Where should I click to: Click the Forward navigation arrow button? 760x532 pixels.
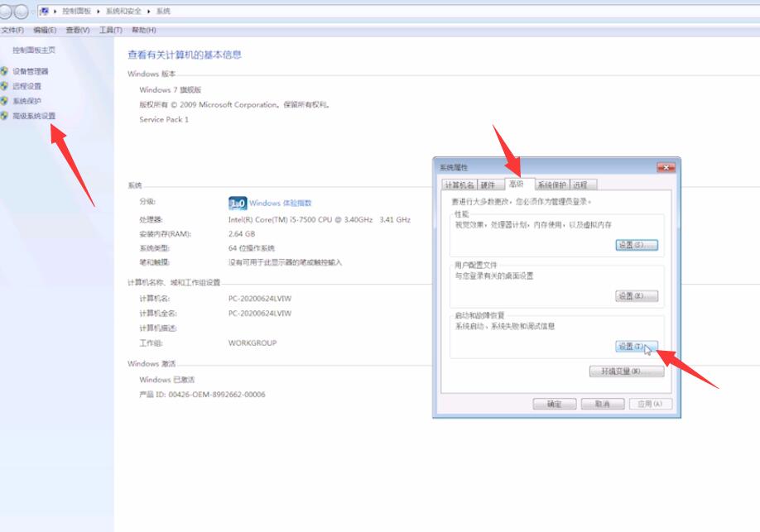coord(22,11)
